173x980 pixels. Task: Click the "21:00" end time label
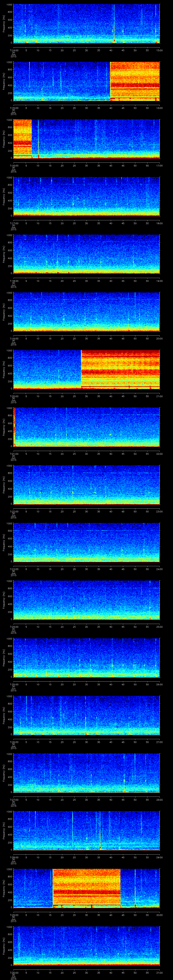click(x=160, y=396)
